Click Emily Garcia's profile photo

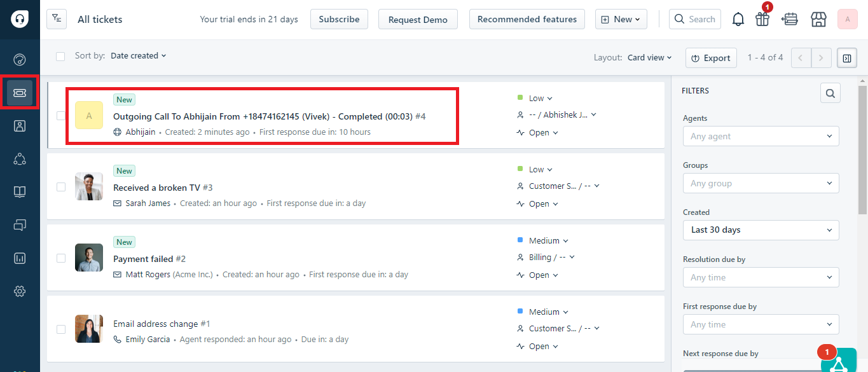tap(89, 329)
